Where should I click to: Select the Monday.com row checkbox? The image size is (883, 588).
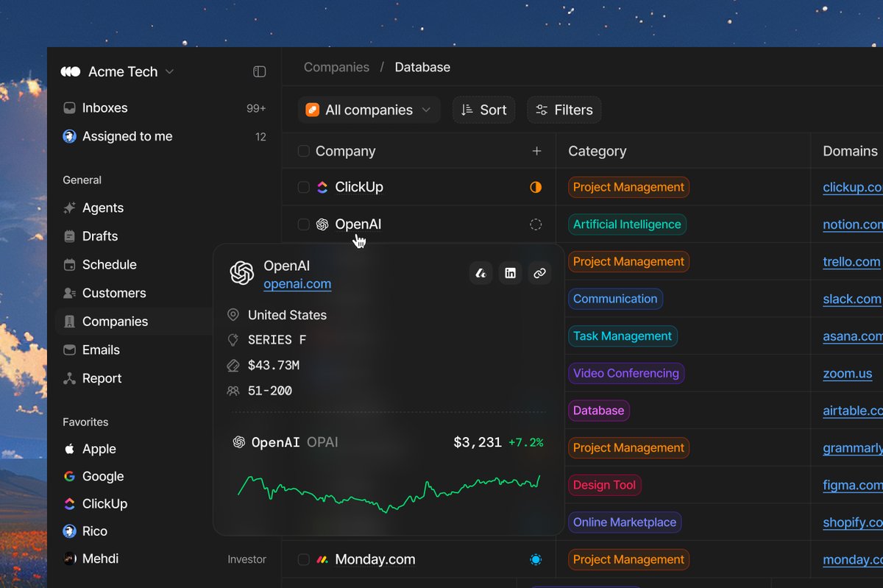(303, 559)
